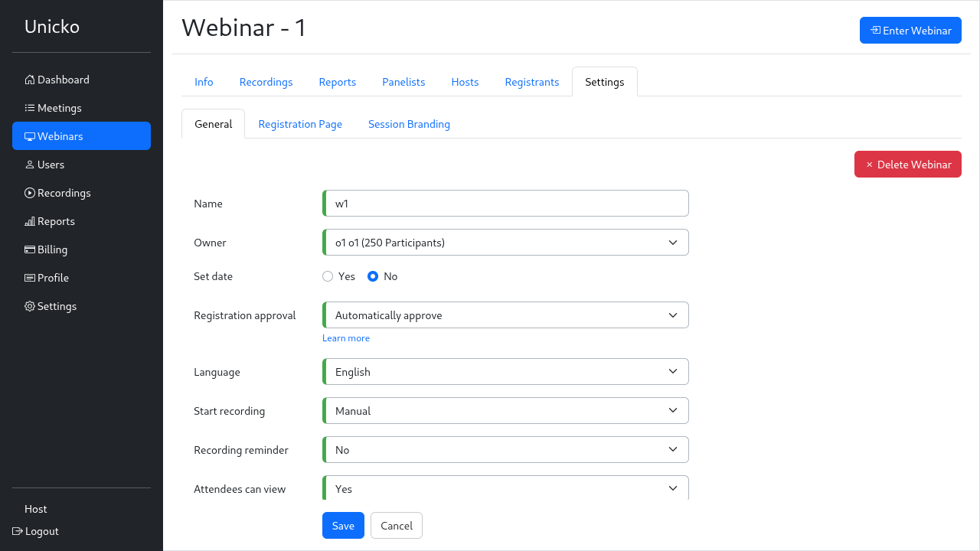Open Webinars in the sidebar

tap(81, 136)
